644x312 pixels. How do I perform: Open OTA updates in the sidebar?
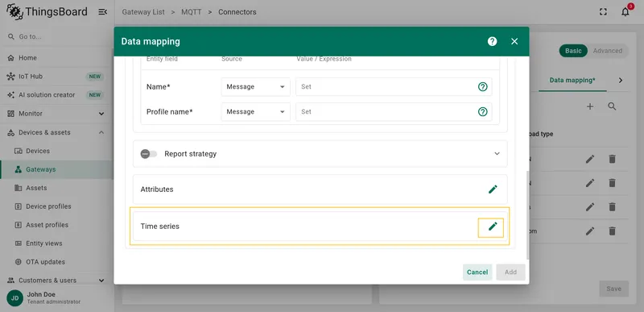(56, 262)
